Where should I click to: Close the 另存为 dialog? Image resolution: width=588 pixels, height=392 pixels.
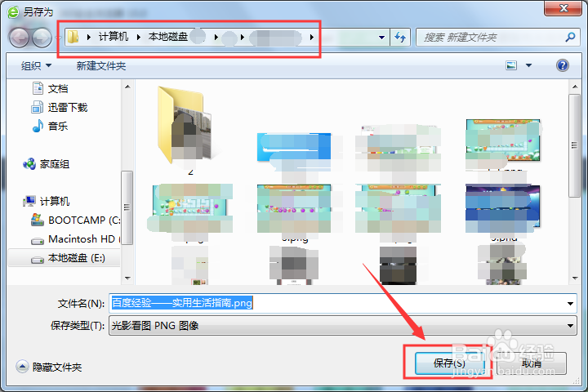[563, 9]
